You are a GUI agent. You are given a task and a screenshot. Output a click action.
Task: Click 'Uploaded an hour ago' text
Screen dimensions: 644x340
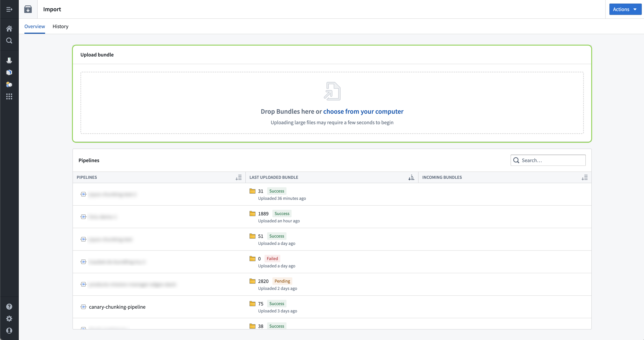coord(279,221)
